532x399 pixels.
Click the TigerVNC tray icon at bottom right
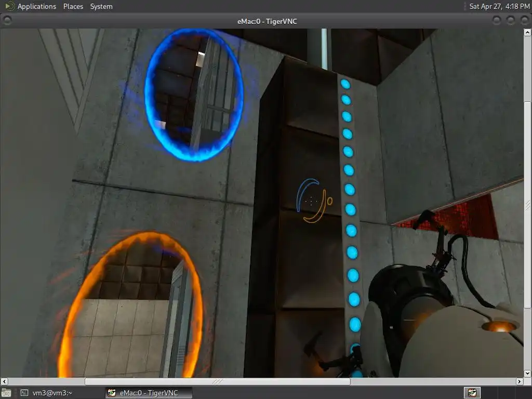click(x=472, y=393)
